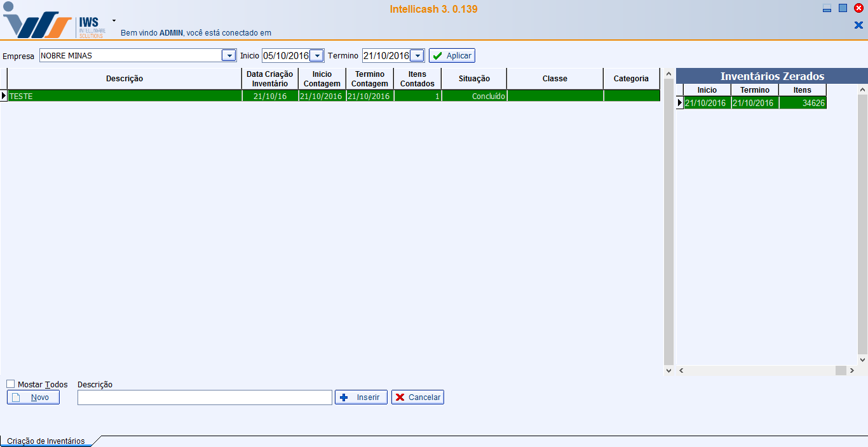868x447 pixels.
Task: Click the Descrição text input field
Action: (205, 397)
